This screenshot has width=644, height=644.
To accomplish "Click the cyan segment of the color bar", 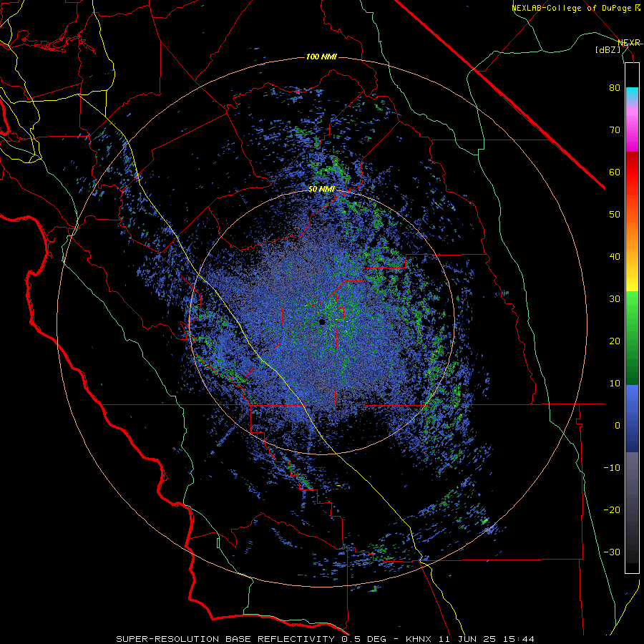I will [632, 94].
